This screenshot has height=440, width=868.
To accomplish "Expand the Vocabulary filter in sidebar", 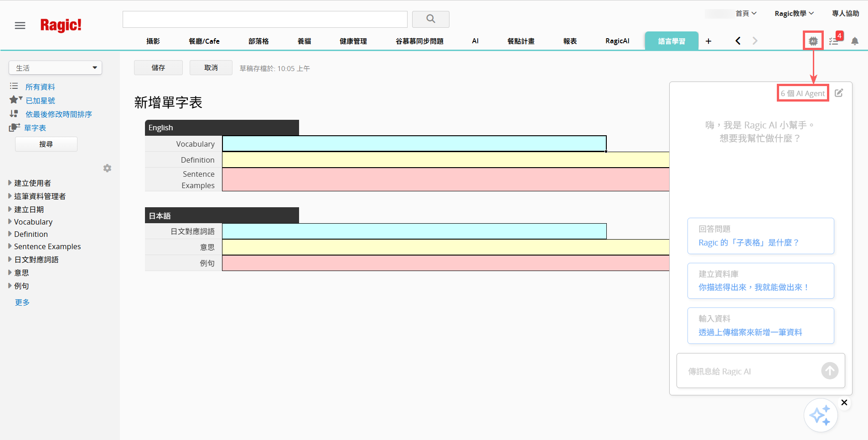I will [x=33, y=222].
